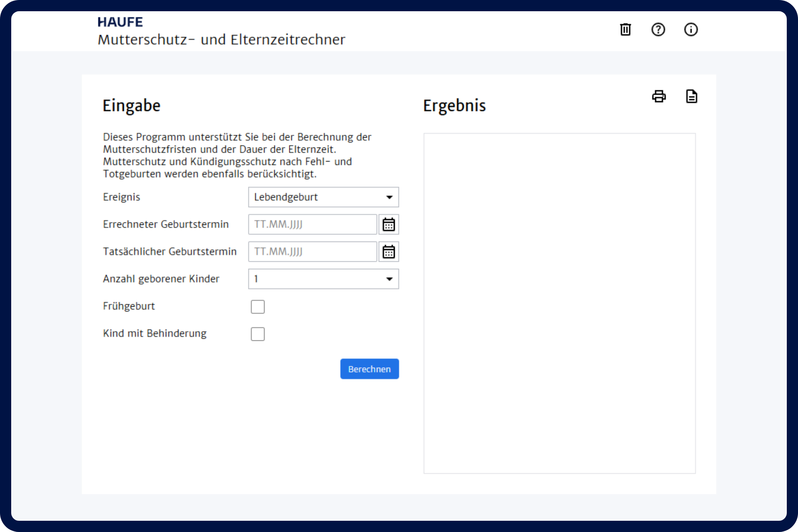Click into Tatsächlicher Geburtstermin date field
The height and width of the screenshot is (532, 798).
312,252
